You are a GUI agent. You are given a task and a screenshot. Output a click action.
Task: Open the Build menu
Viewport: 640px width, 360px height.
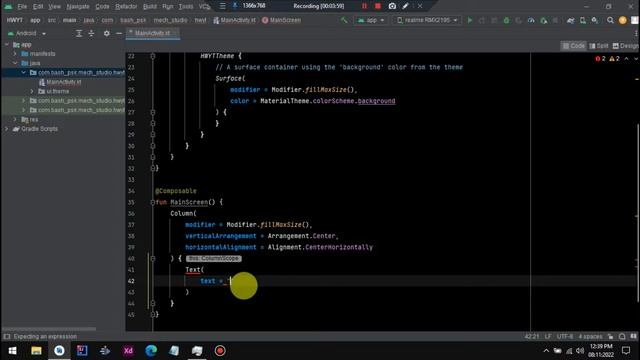[x=150, y=7]
